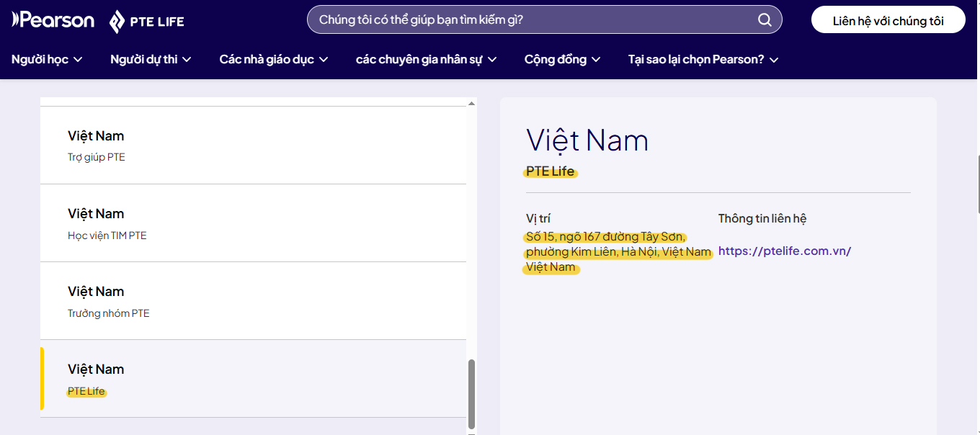Open the Cộng đồng menu
980x435 pixels.
pyautogui.click(x=563, y=59)
